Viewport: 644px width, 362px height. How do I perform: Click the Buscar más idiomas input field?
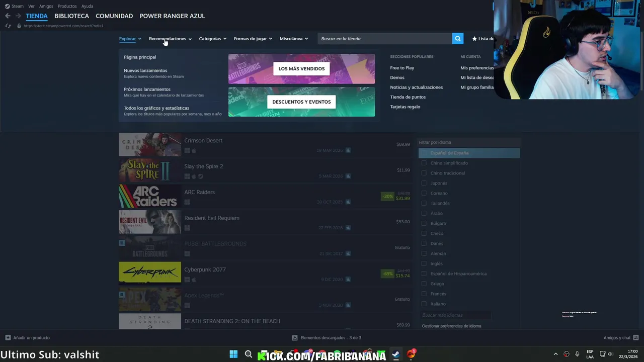click(x=455, y=315)
